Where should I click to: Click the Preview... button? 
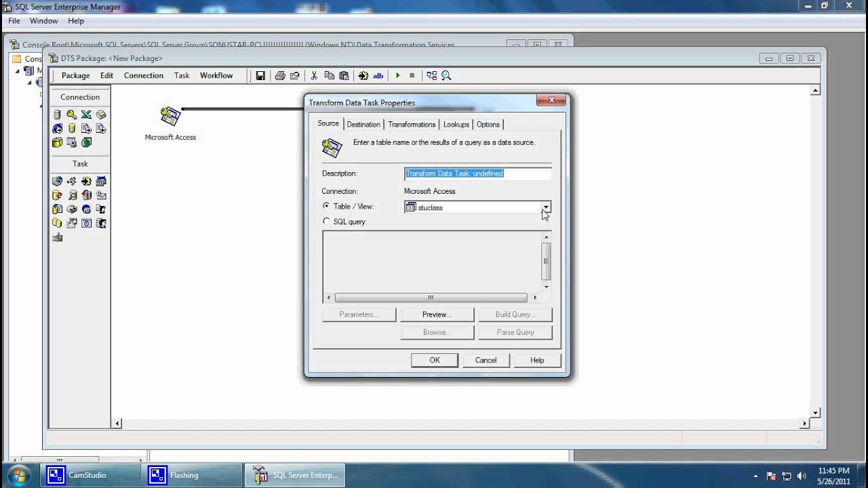(x=437, y=314)
